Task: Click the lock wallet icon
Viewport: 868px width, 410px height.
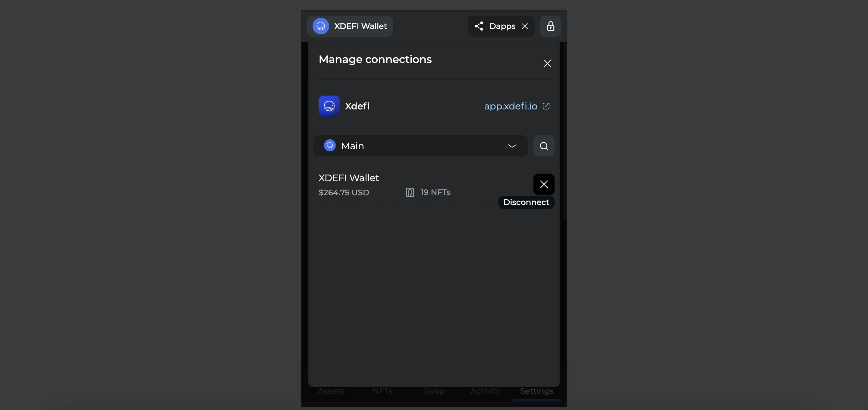Action: point(550,26)
